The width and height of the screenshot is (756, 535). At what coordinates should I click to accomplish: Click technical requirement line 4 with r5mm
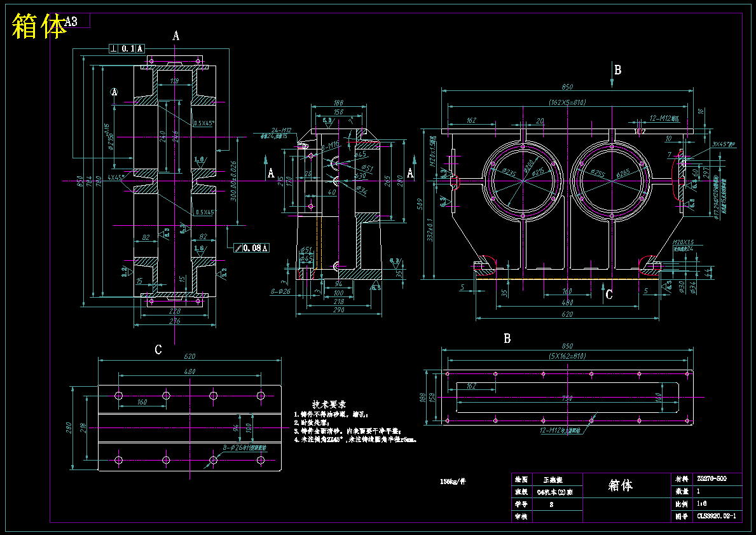(x=355, y=440)
